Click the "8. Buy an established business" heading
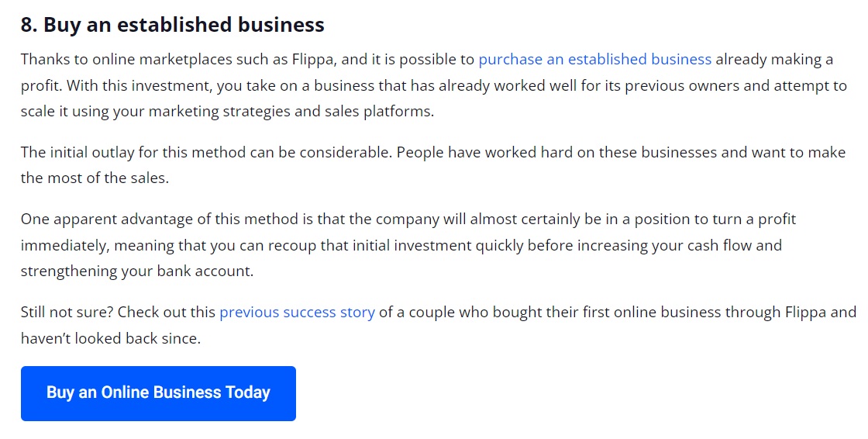 coord(172,25)
